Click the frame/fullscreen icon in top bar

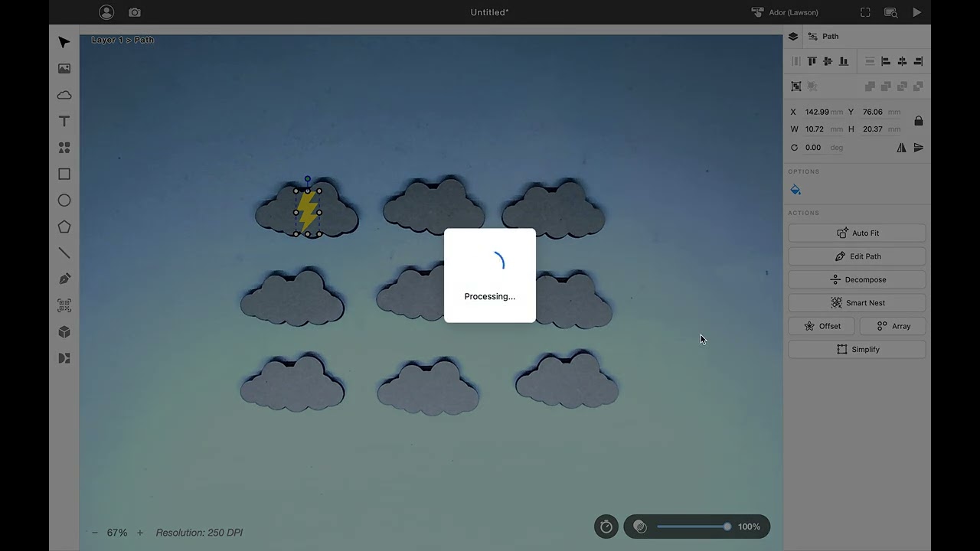pyautogui.click(x=865, y=12)
